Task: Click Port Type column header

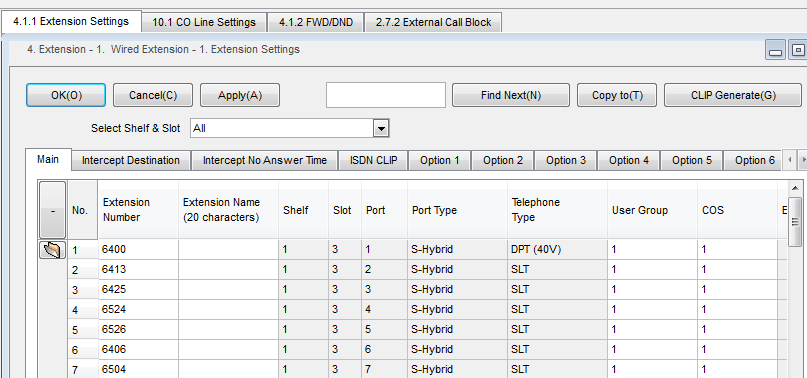Action: pyautogui.click(x=457, y=210)
